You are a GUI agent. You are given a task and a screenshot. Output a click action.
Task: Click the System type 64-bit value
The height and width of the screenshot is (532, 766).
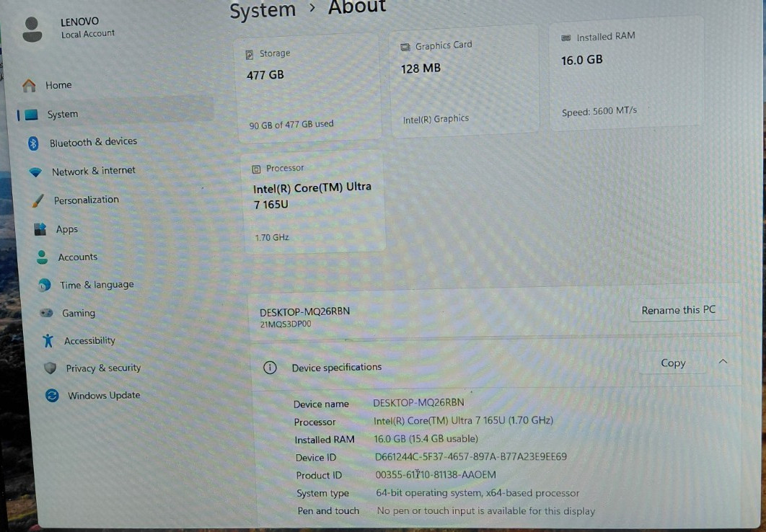(477, 493)
